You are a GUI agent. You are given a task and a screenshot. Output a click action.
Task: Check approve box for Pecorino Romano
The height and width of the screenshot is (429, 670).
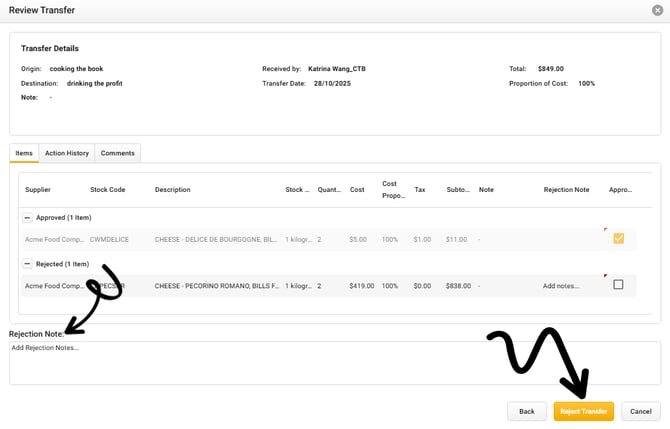[x=618, y=285]
